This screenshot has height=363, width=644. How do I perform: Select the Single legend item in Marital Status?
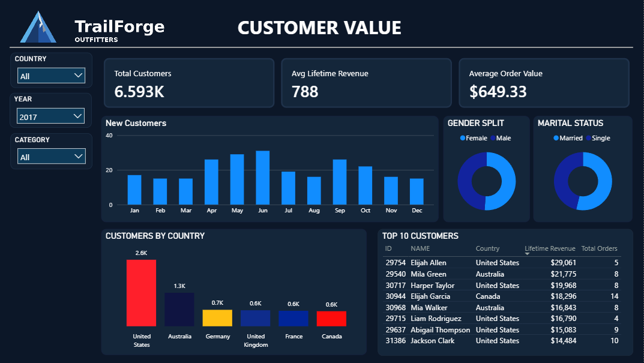coord(598,138)
